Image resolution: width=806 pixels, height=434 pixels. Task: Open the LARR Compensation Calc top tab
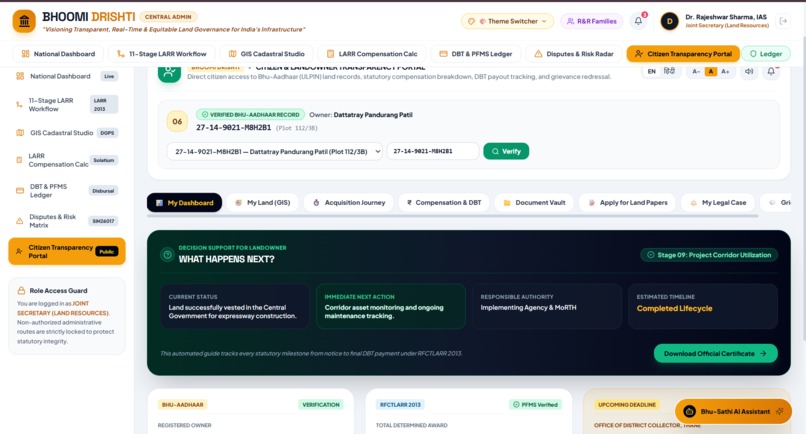(x=371, y=53)
